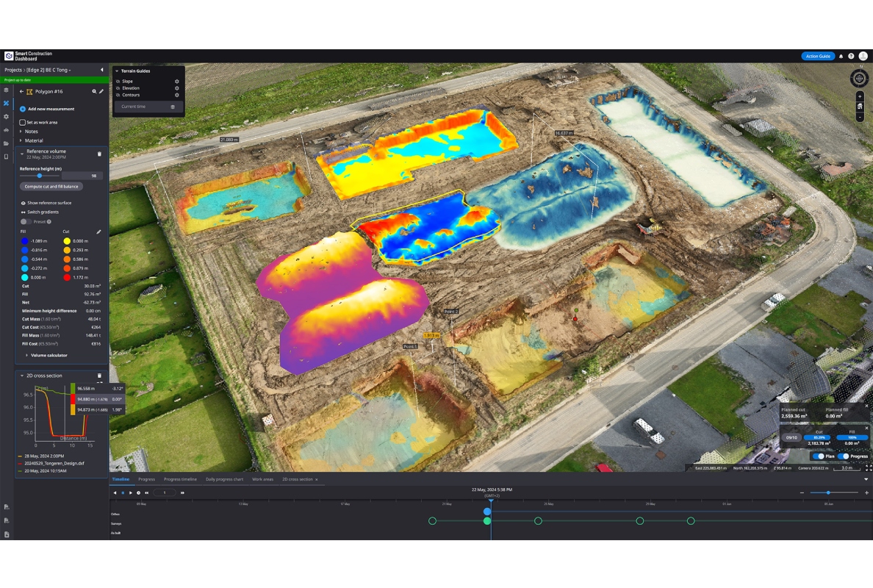The height and width of the screenshot is (588, 873).
Task: Click the red 1.172 m cut color swatch
Action: click(x=67, y=277)
